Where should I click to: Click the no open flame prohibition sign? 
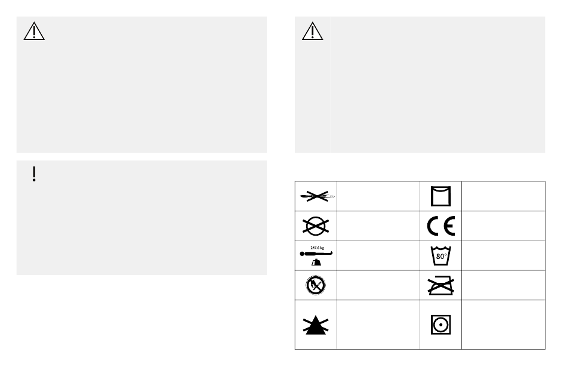[x=316, y=285]
